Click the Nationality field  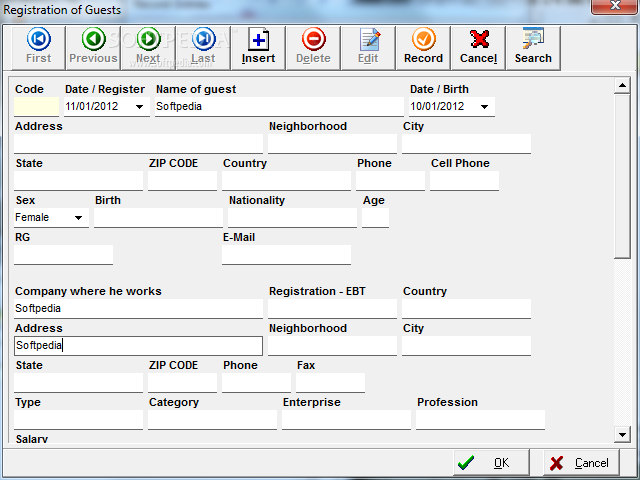coord(292,218)
